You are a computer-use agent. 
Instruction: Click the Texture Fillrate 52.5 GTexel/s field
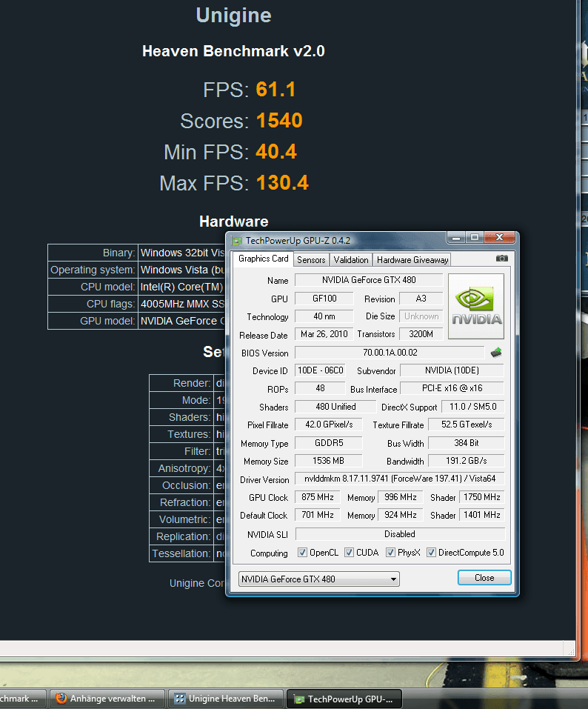tap(467, 425)
